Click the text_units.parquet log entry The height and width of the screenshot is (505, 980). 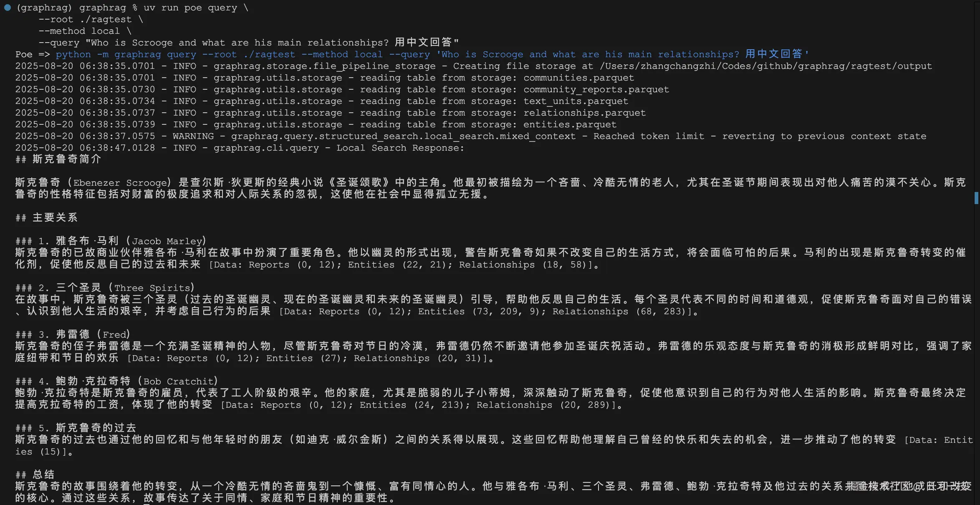click(575, 101)
